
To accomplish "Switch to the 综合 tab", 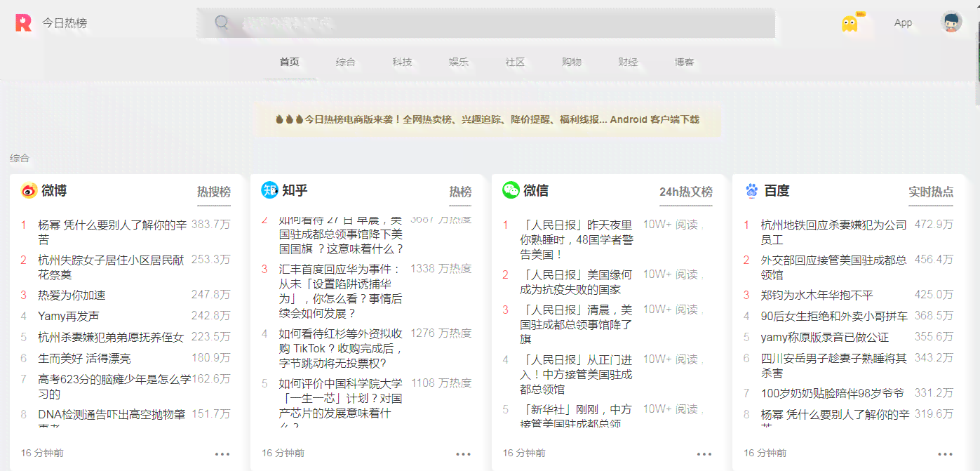I will [x=346, y=62].
